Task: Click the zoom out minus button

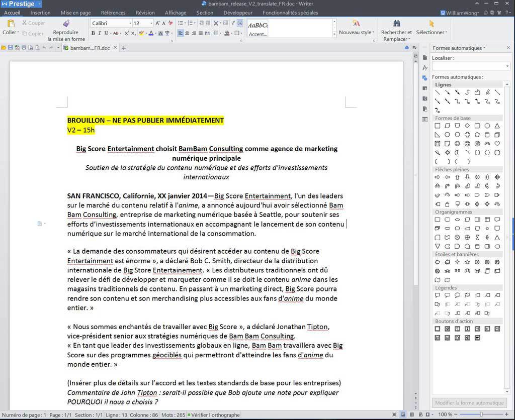Action: [x=456, y=414]
